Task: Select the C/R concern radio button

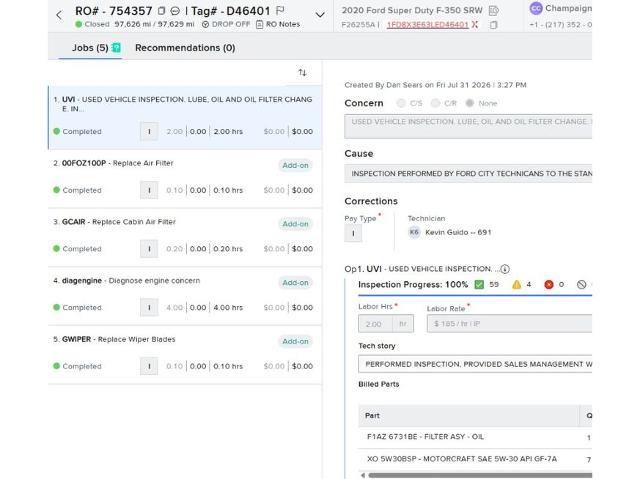Action: pyautogui.click(x=436, y=103)
